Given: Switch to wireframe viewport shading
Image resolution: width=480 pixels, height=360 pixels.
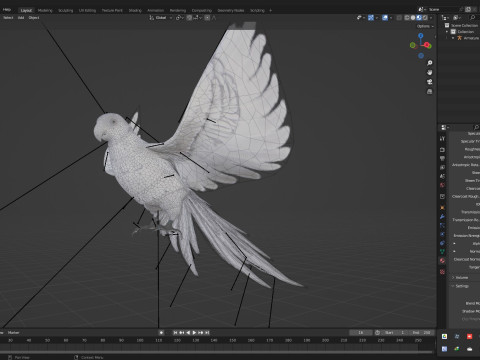Looking at the screenshot, I should (407, 18).
